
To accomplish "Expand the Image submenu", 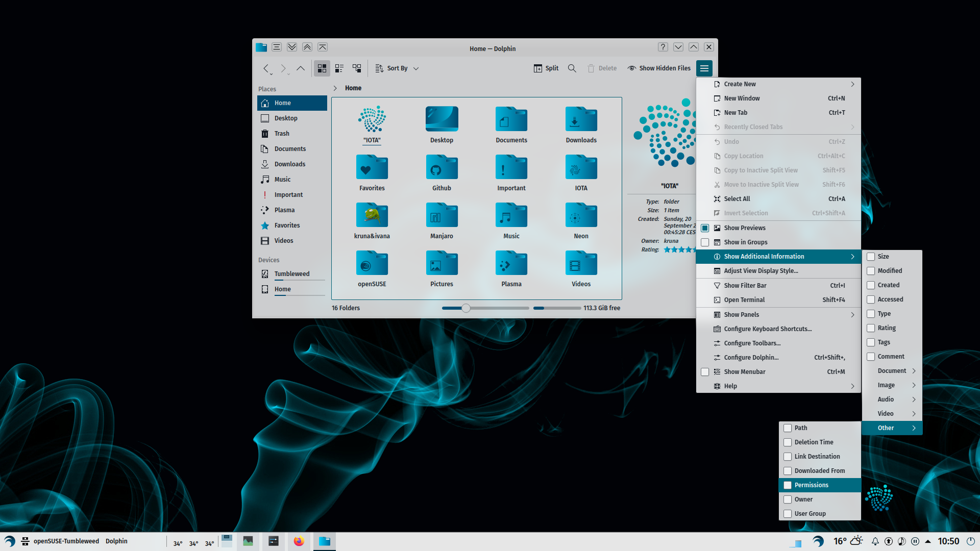I will pos(892,385).
